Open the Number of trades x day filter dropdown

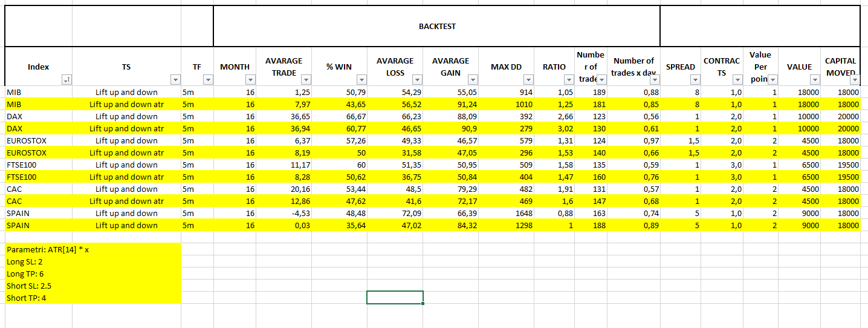(655, 80)
